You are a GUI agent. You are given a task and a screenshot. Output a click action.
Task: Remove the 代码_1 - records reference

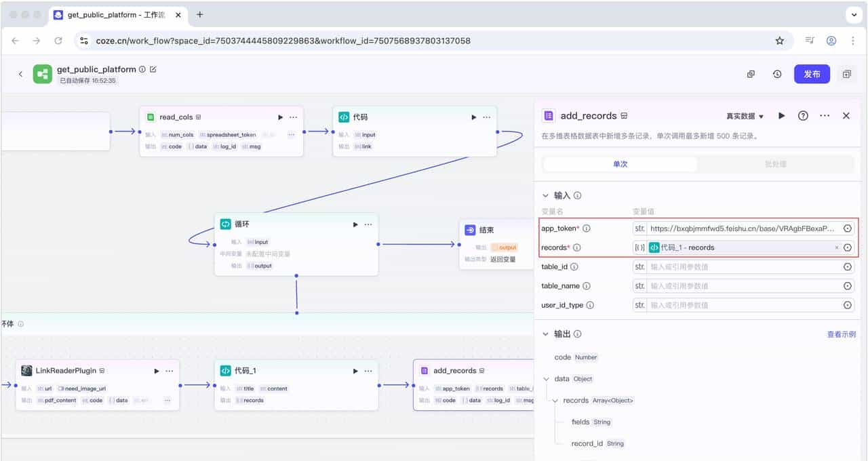tap(836, 248)
